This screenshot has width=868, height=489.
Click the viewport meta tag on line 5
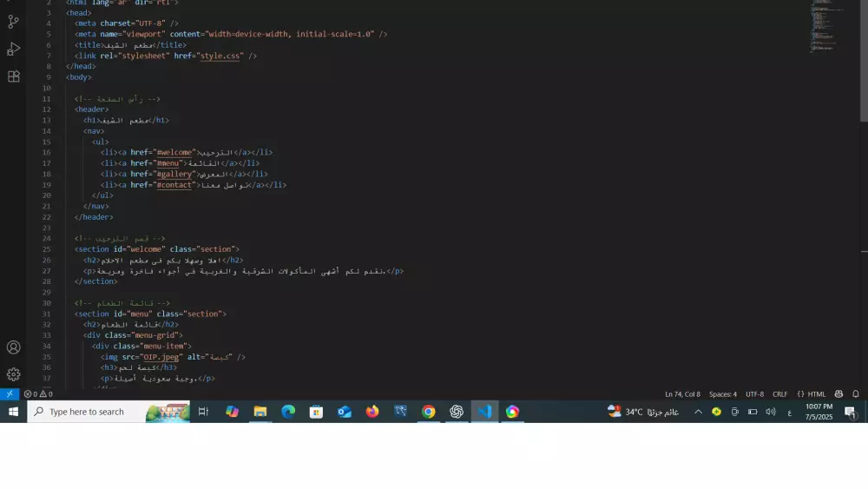231,34
